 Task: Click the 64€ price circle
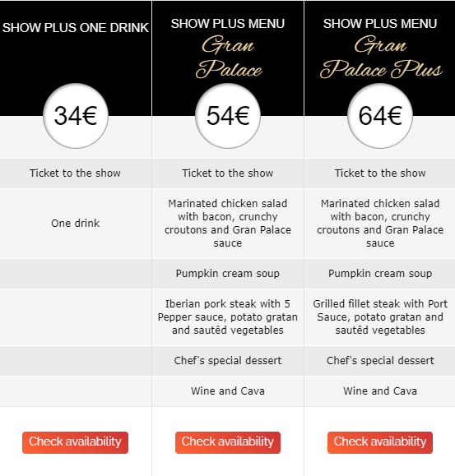[x=380, y=116]
